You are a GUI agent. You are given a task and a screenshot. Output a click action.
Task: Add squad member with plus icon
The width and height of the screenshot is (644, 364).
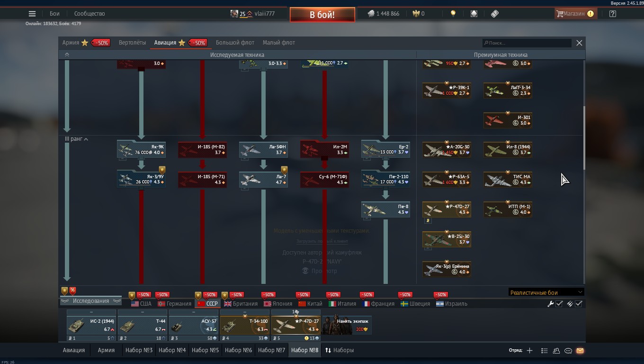pyautogui.click(x=529, y=351)
